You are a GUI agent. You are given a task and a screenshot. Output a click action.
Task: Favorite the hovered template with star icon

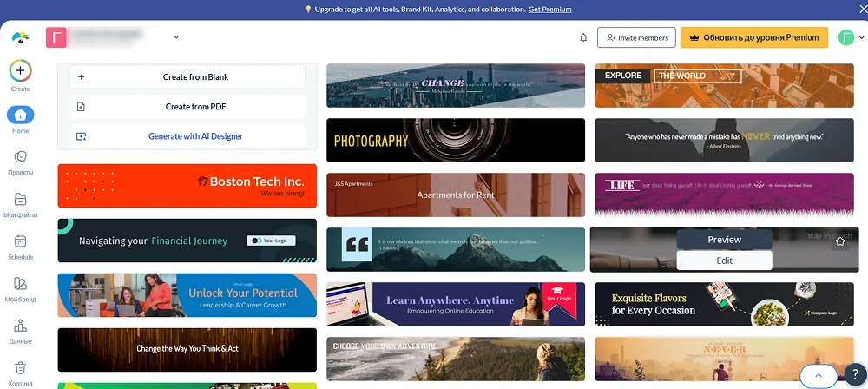tap(839, 241)
